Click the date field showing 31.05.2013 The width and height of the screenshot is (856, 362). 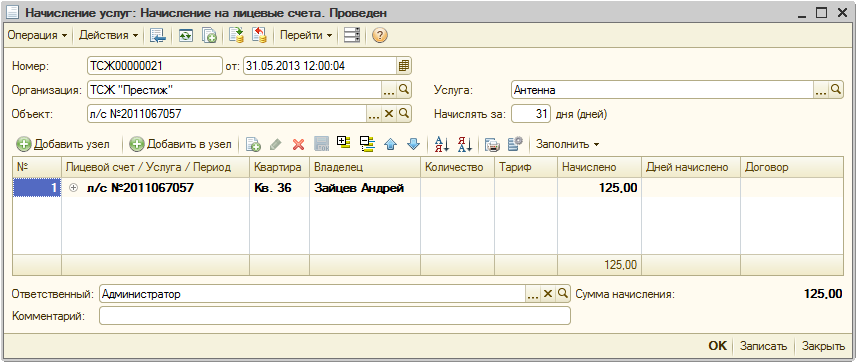click(x=320, y=66)
